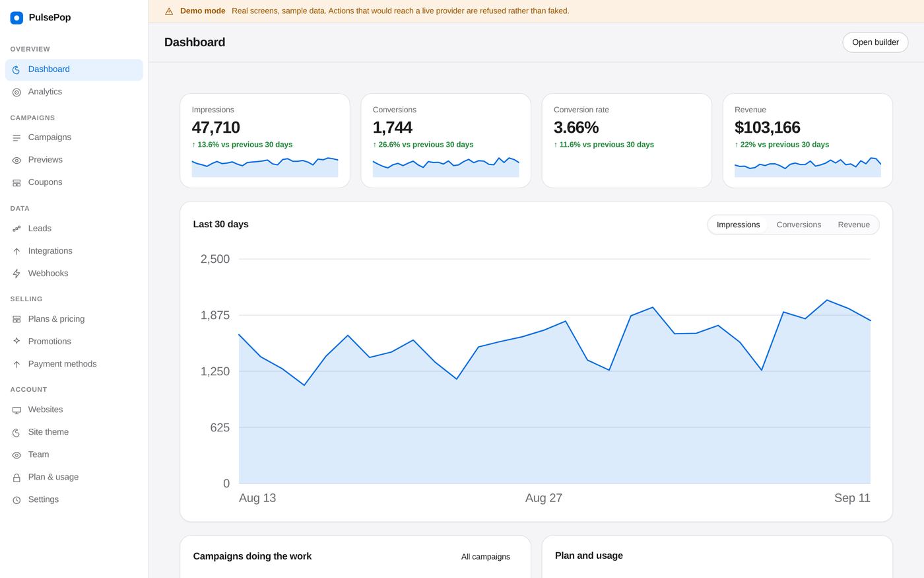
Task: Click the Aug 27 axis label
Action: click(544, 498)
